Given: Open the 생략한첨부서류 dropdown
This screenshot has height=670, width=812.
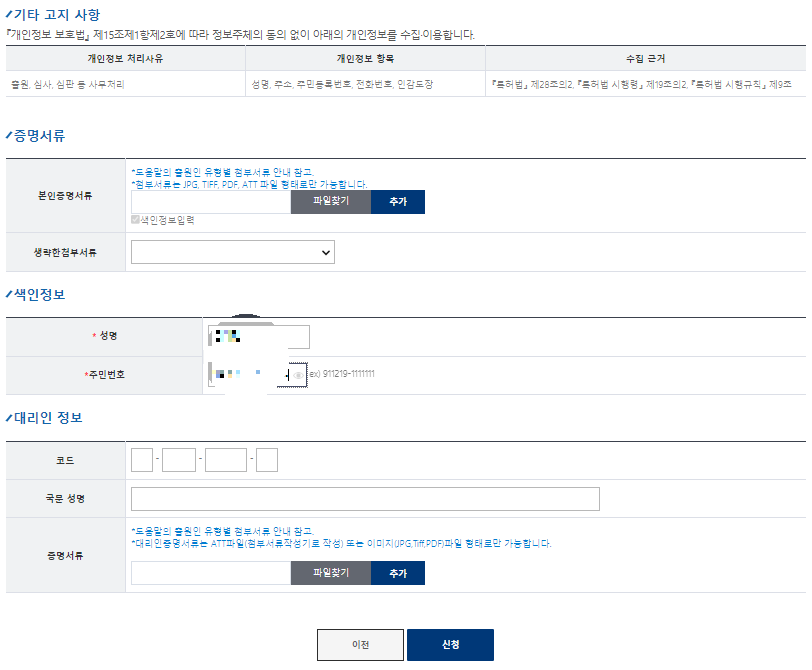Looking at the screenshot, I should click(x=233, y=252).
